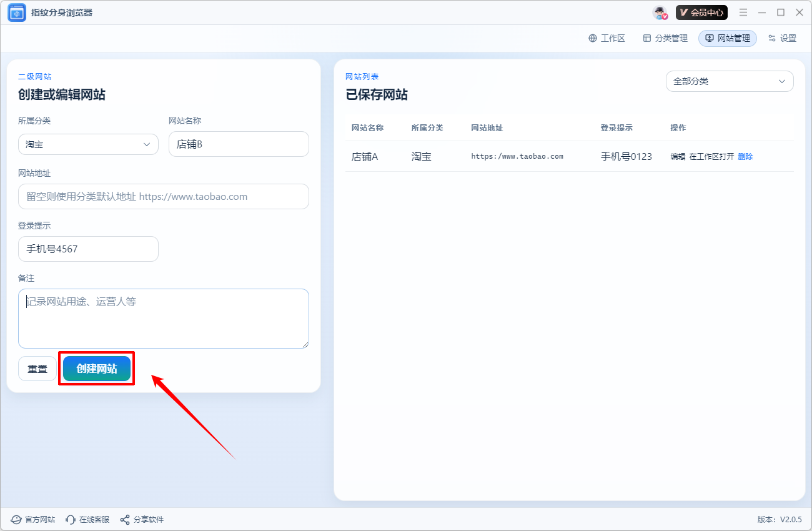This screenshot has height=531, width=812.
Task: Click 删除 link for 店铺A
Action: 745,157
